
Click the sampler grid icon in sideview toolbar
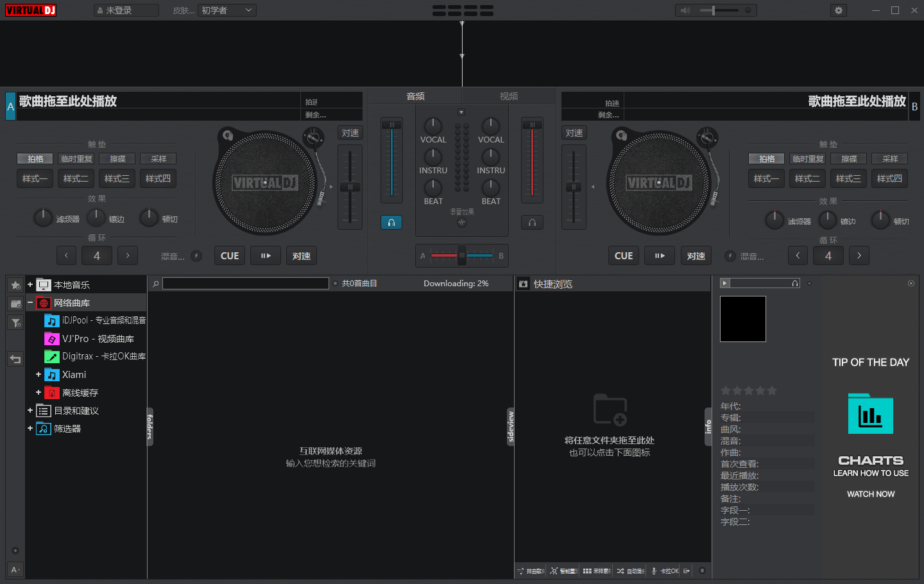click(x=587, y=571)
